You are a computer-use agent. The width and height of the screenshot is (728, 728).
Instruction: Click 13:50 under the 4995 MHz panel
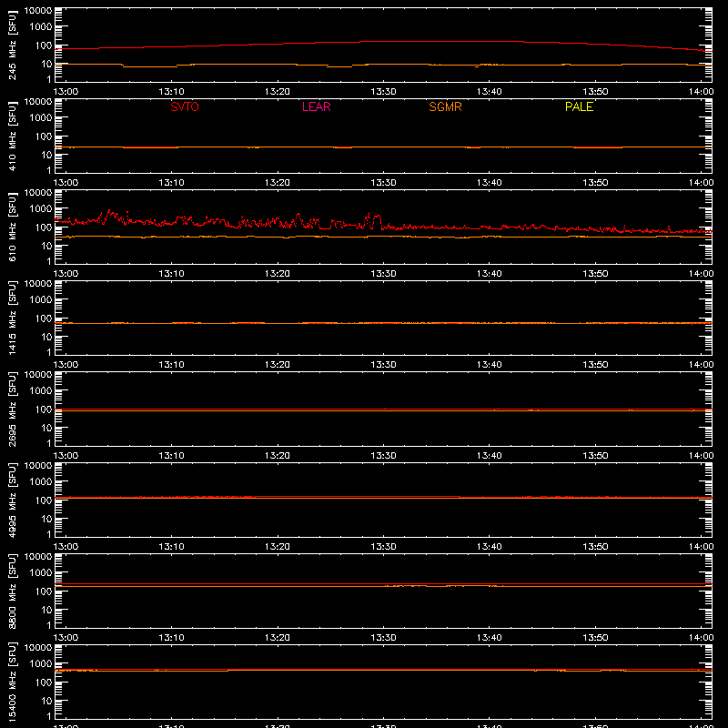click(595, 547)
